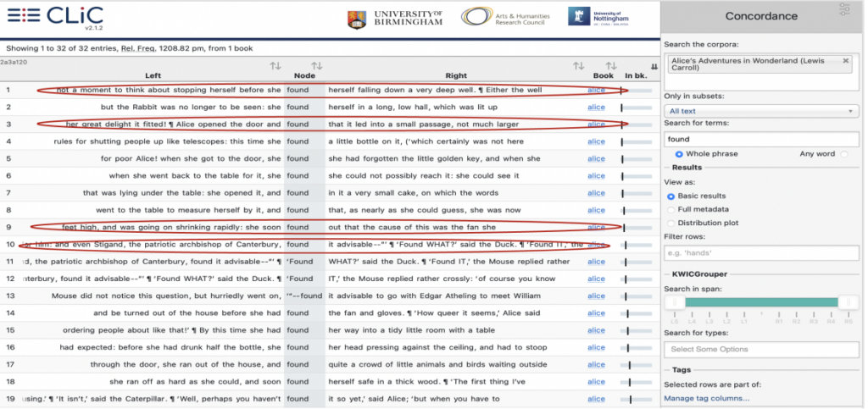This screenshot has width=868, height=409.
Task: Click the In bk. column sort arrows
Action: click(654, 67)
